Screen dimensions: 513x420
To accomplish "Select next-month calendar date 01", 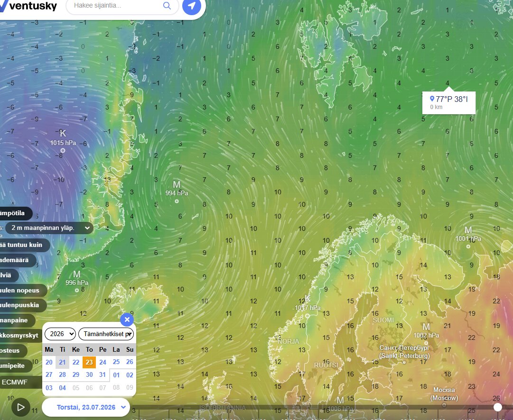I will tap(116, 375).
